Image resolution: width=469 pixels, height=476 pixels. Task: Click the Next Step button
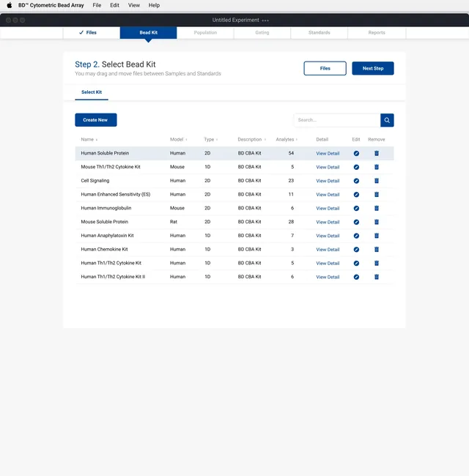click(x=373, y=68)
